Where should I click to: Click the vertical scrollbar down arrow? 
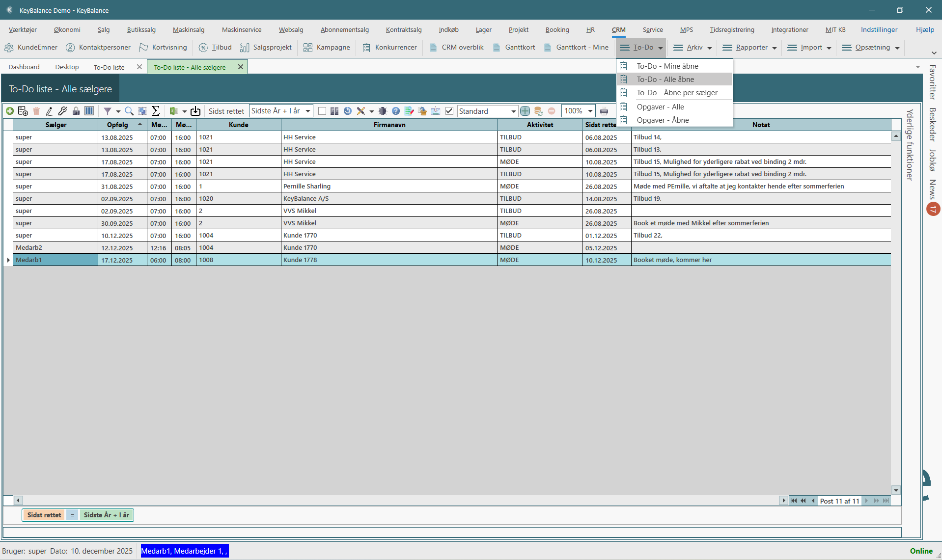click(896, 490)
